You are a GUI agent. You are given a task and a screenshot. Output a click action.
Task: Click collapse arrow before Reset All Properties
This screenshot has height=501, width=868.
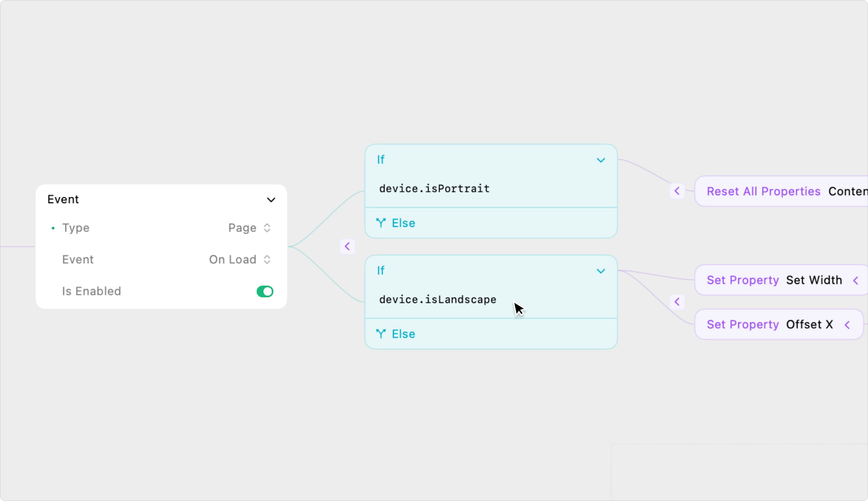tap(677, 191)
